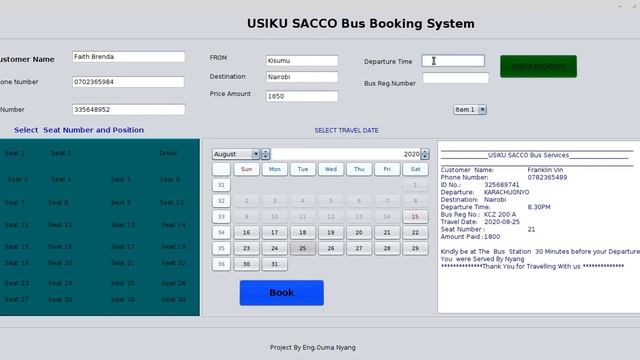Select Seat 21 in seat panel
The image size is (640, 360).
(x=122, y=263)
